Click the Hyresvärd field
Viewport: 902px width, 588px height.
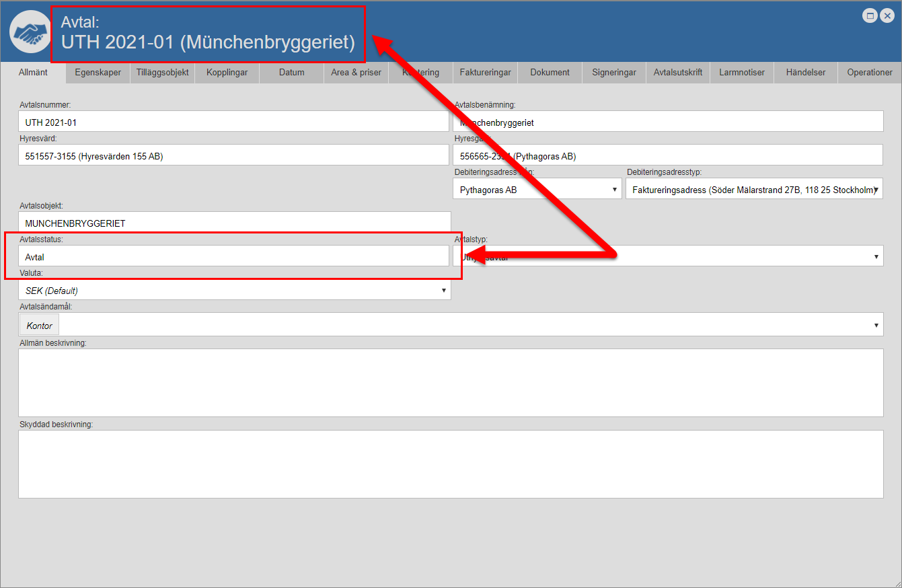pos(233,156)
